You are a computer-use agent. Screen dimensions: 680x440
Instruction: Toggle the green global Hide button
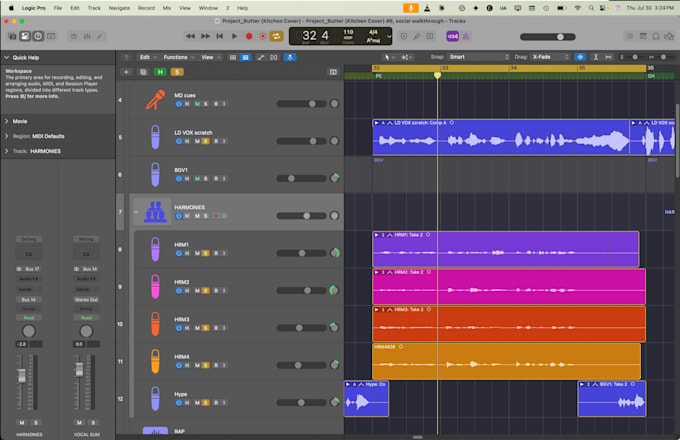[x=160, y=72]
